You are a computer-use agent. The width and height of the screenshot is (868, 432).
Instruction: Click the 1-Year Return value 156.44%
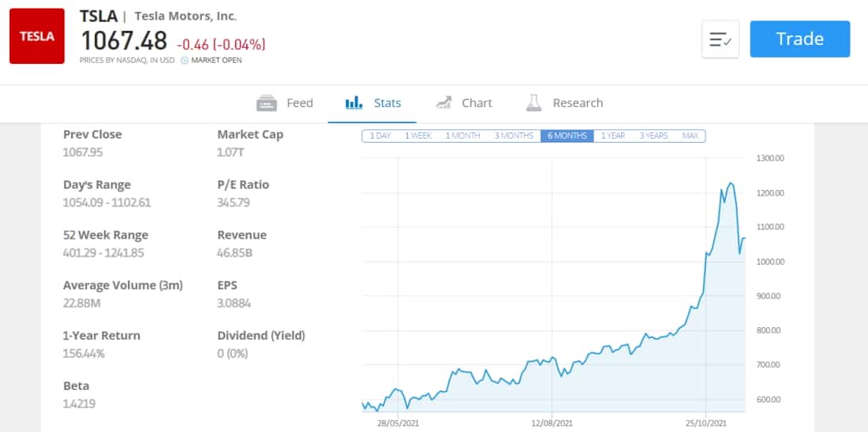click(x=84, y=353)
